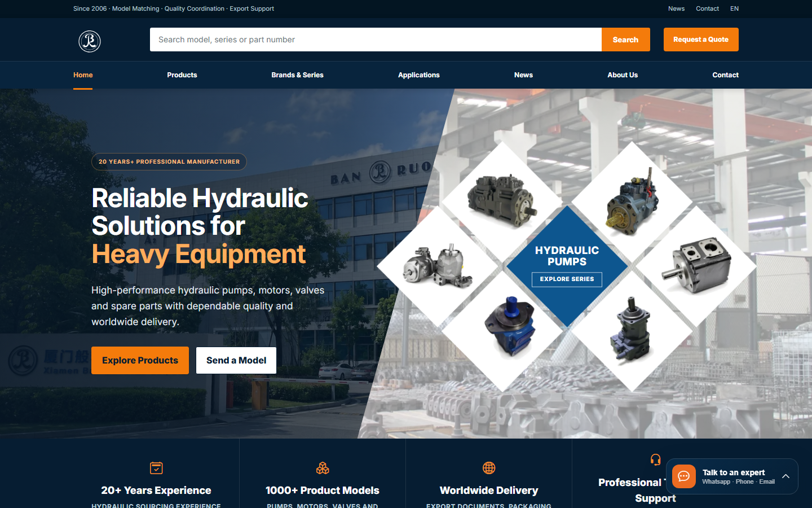This screenshot has height=508, width=812.
Task: Select Contact in the main navigation bar
Action: [x=725, y=75]
